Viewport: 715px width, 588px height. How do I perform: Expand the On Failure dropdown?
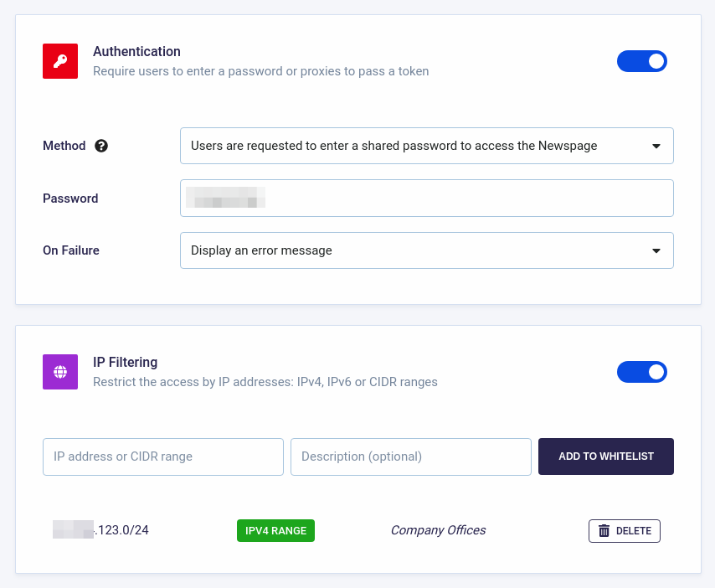[427, 250]
